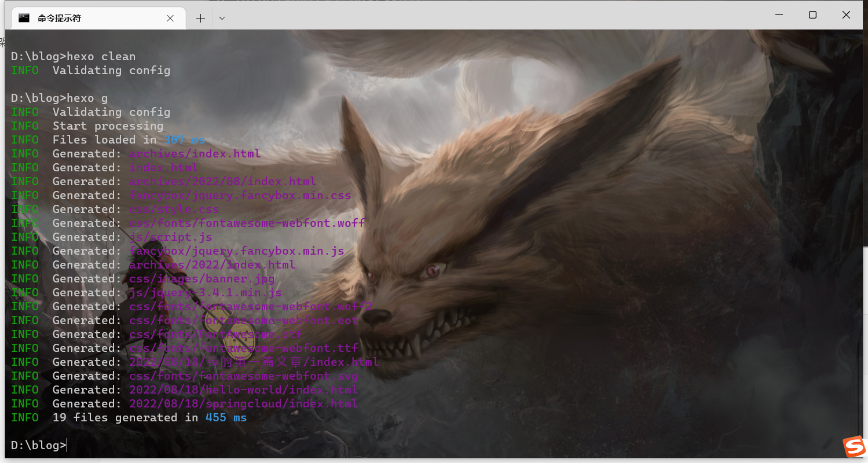Click the 2022/08/18/hello-world/index.html path

coord(243,389)
